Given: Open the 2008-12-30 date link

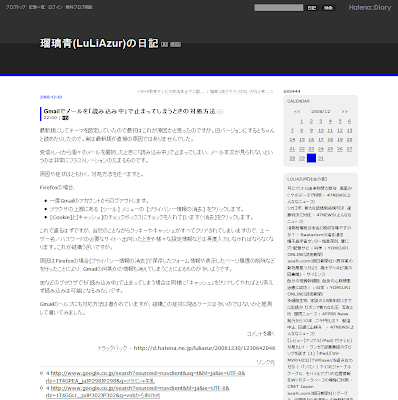Looking at the screenshot, I should (x=51, y=97).
